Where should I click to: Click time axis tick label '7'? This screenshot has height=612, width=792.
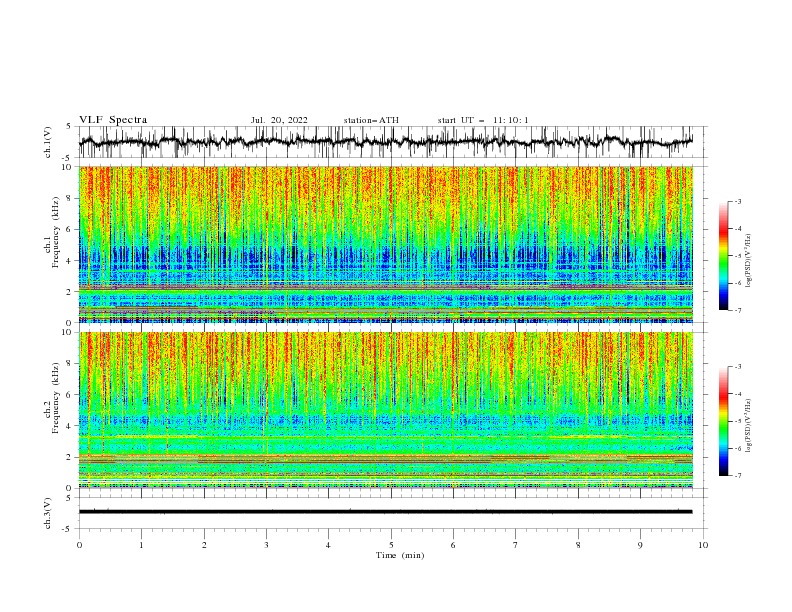(516, 545)
